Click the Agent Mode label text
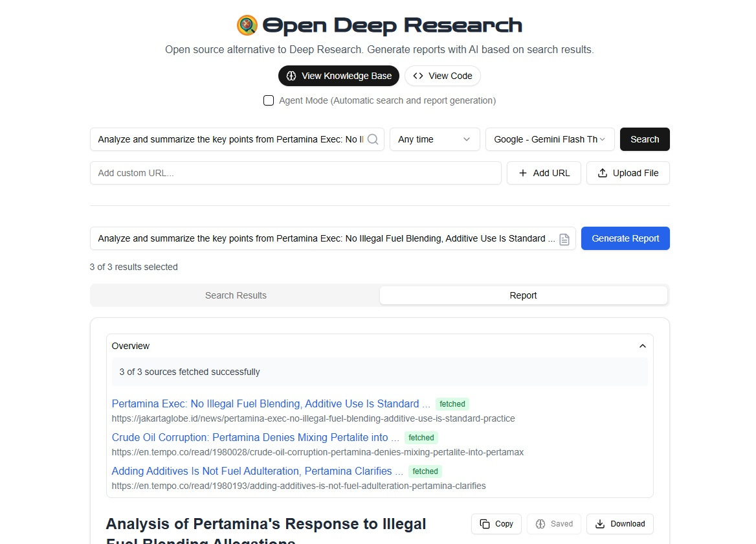The height and width of the screenshot is (544, 756). pyautogui.click(x=387, y=100)
